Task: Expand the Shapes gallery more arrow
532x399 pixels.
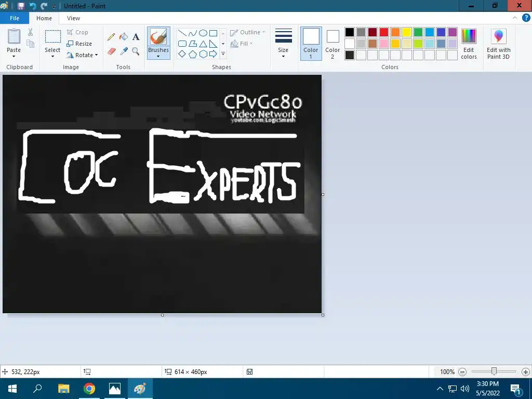Action: tap(223, 54)
